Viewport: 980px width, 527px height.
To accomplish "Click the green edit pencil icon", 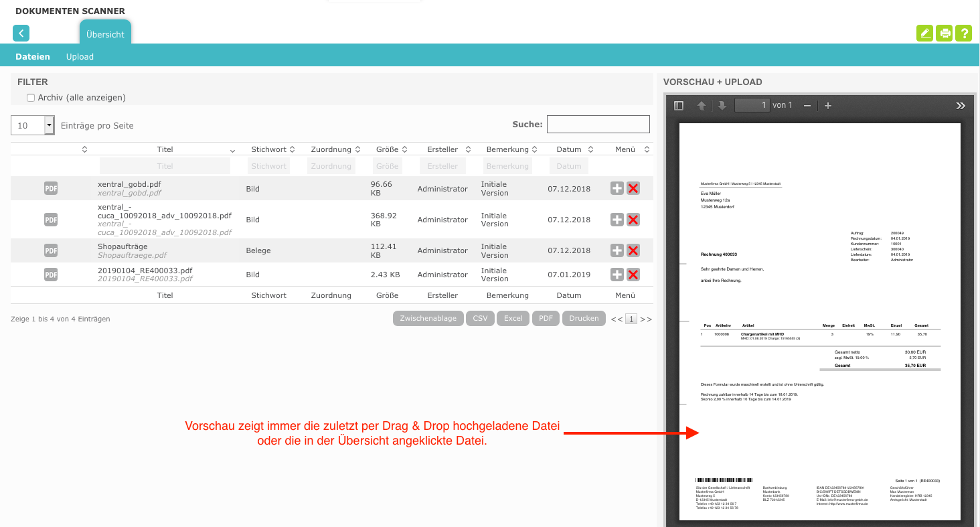I will (924, 33).
